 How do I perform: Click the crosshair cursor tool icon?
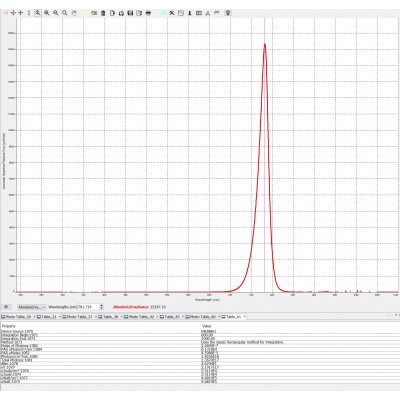pyautogui.click(x=13, y=13)
